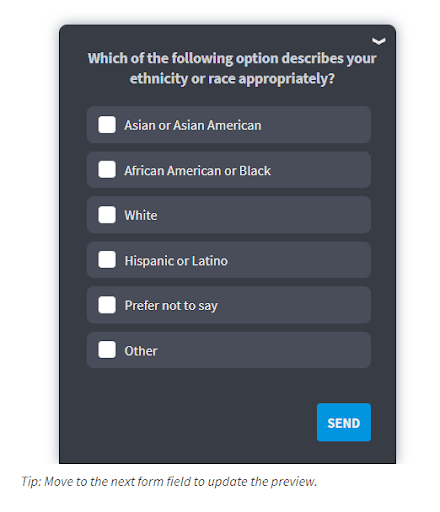This screenshot has height=512, width=440.
Task: Check the Asian or Asian American box
Action: coord(107,125)
